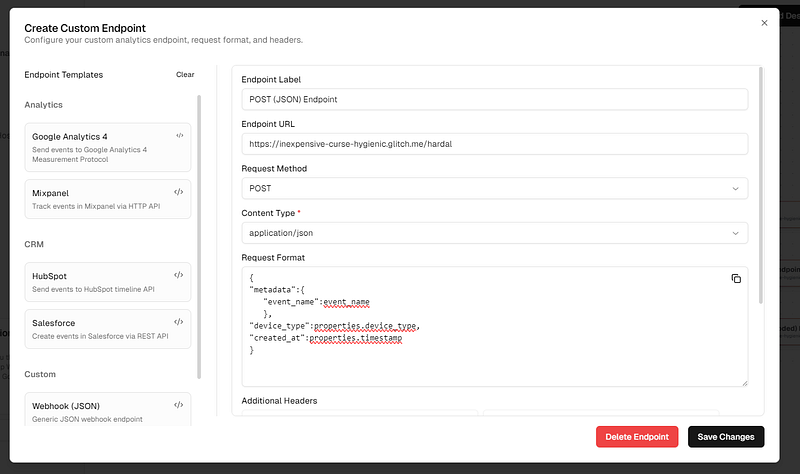Viewport: 800px width, 474px height.
Task: Click the code icon on Webhook (JSON) card
Action: pos(179,405)
